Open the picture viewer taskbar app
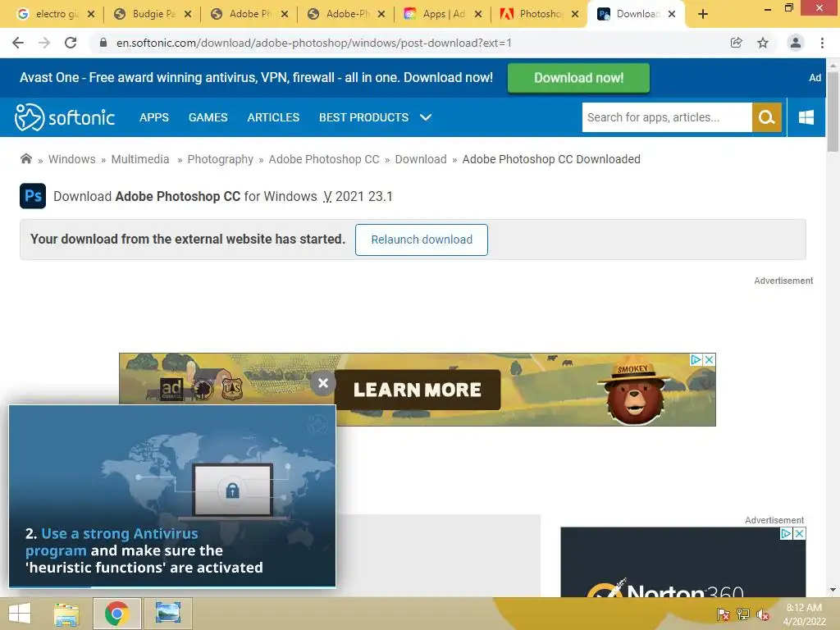Viewport: 840px width, 630px height. pyautogui.click(x=167, y=614)
